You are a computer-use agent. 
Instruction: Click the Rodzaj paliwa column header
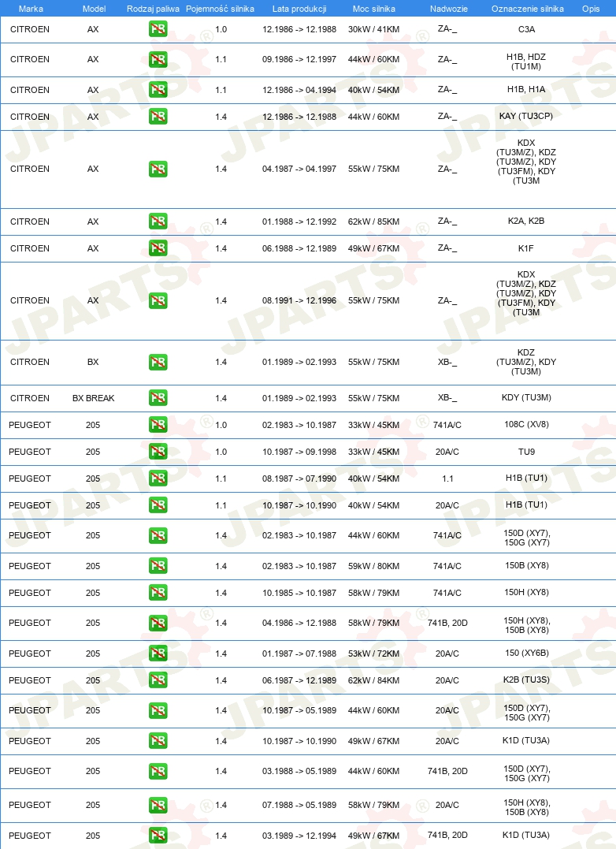[x=153, y=9]
